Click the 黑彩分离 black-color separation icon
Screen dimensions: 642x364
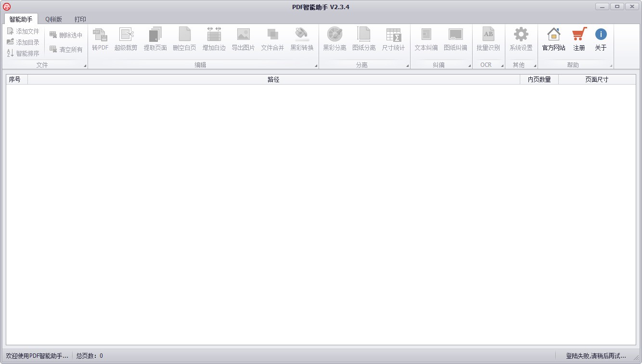[x=334, y=34]
